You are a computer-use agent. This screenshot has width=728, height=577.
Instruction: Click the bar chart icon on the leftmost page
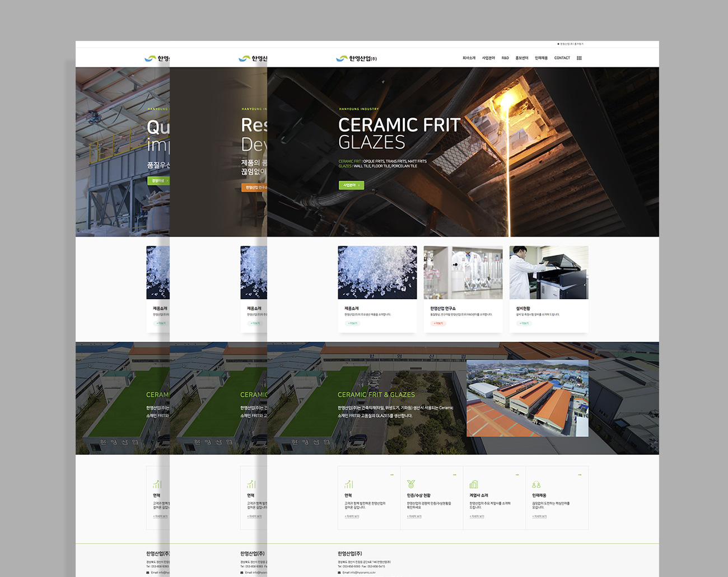coord(157,484)
